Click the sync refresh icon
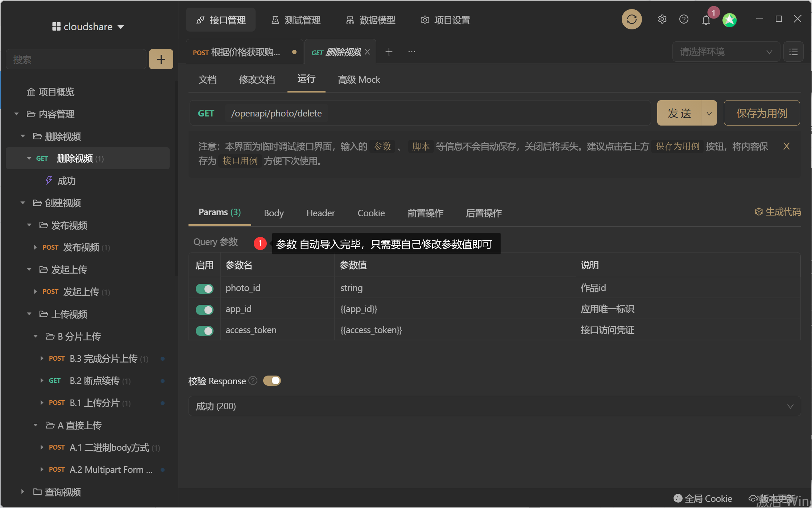Image resolution: width=812 pixels, height=508 pixels. coord(631,20)
